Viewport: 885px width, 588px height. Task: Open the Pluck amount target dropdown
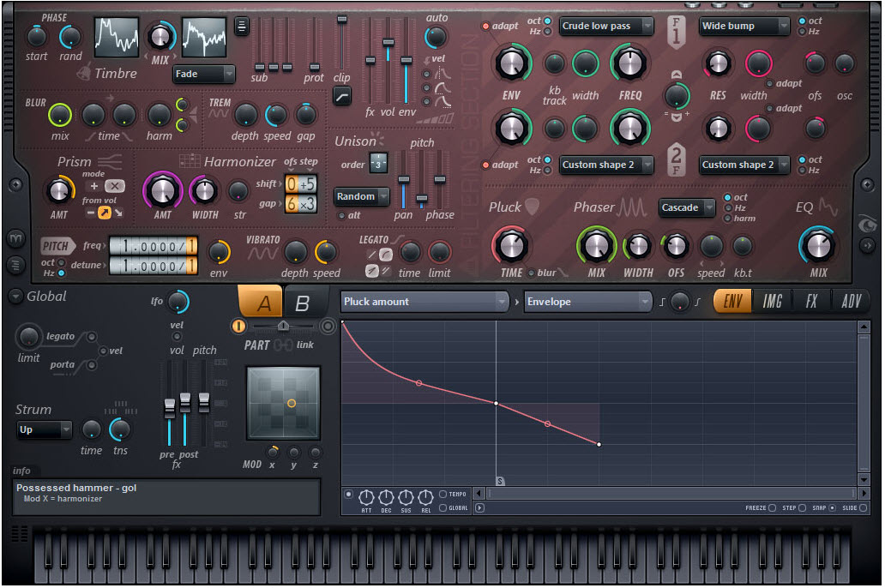tap(424, 302)
